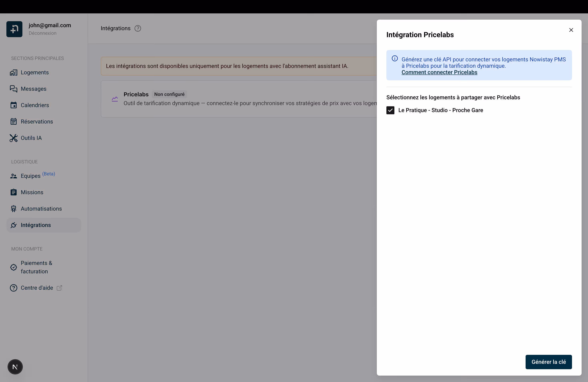Open Paiements & facturation page
The width and height of the screenshot is (588, 382).
point(36,267)
